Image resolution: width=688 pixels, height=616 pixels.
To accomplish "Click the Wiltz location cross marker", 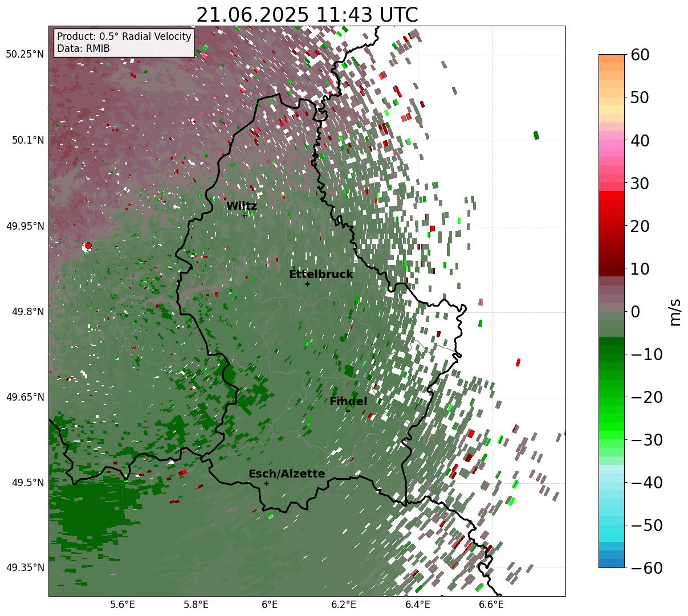I will click(x=245, y=215).
